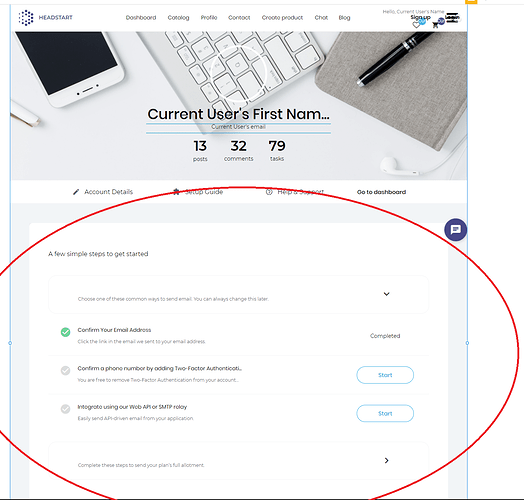Check the Two-Factor Authentication step circle

(66, 371)
